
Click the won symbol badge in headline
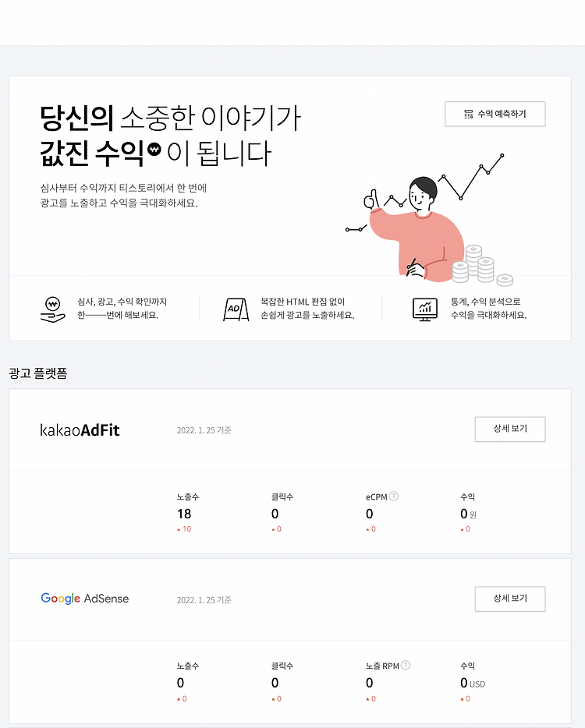(x=154, y=150)
